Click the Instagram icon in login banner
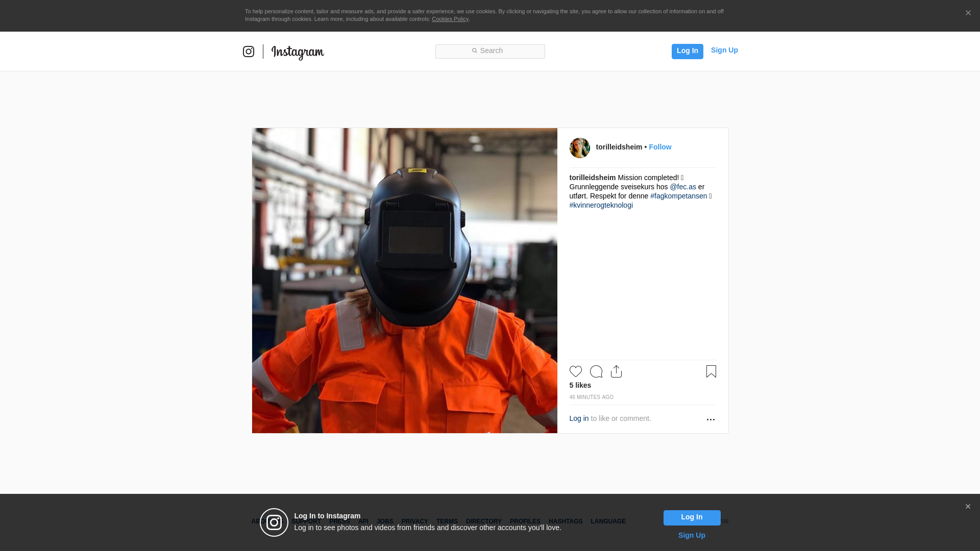The image size is (980, 551). point(274,522)
